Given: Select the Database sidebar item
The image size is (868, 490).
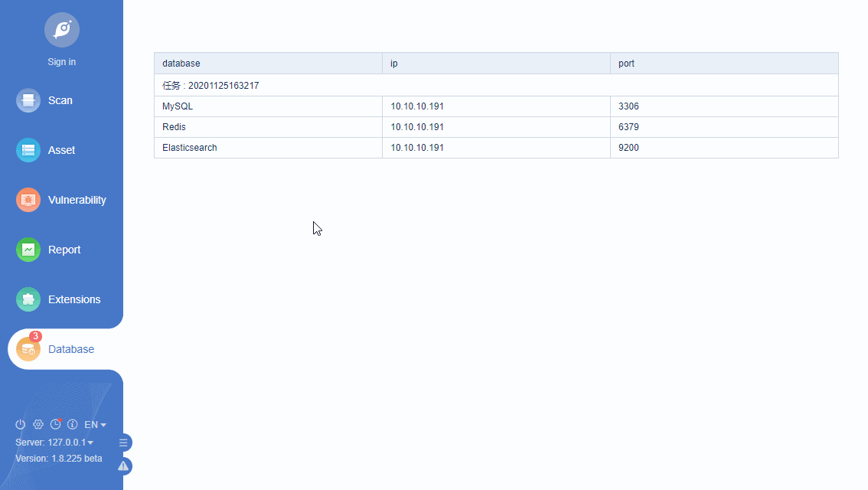Looking at the screenshot, I should coord(65,349).
